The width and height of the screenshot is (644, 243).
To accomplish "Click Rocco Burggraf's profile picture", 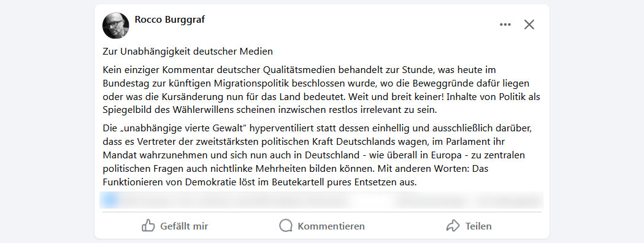I will pos(115,26).
